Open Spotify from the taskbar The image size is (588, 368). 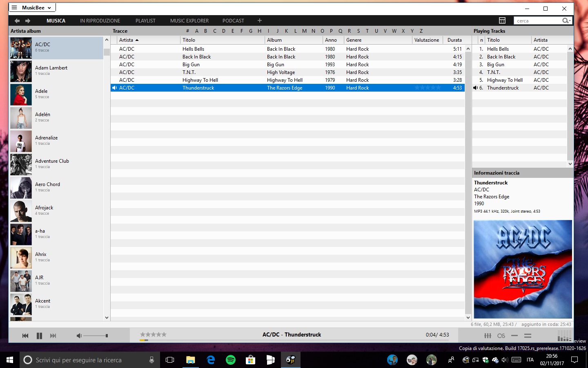point(231,360)
